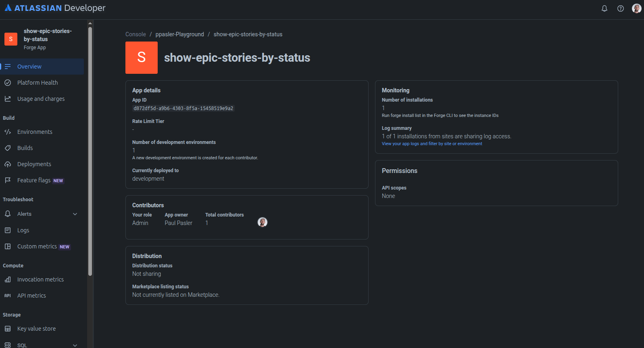
Task: Click the sidebar vertical scrollbar
Action: [90, 151]
